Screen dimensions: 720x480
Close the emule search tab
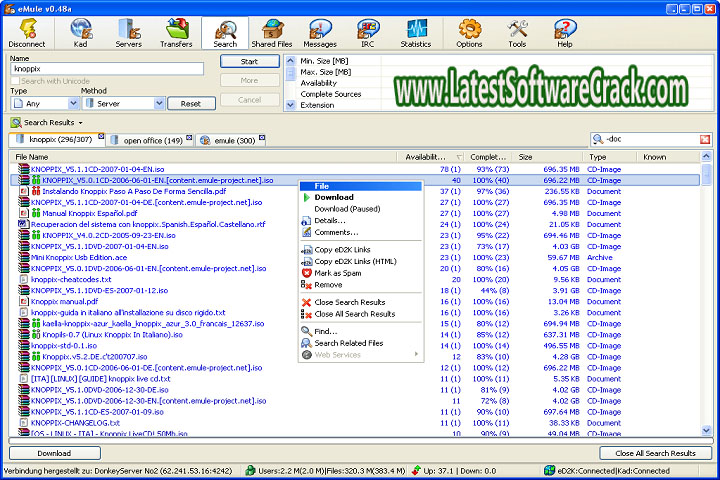[262, 137]
